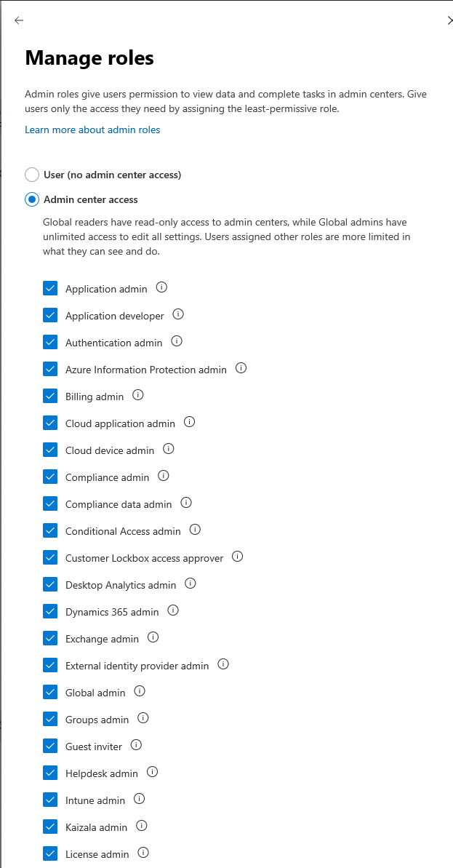Image resolution: width=453 pixels, height=868 pixels.
Task: Click the back arrow icon
Action: (x=20, y=20)
